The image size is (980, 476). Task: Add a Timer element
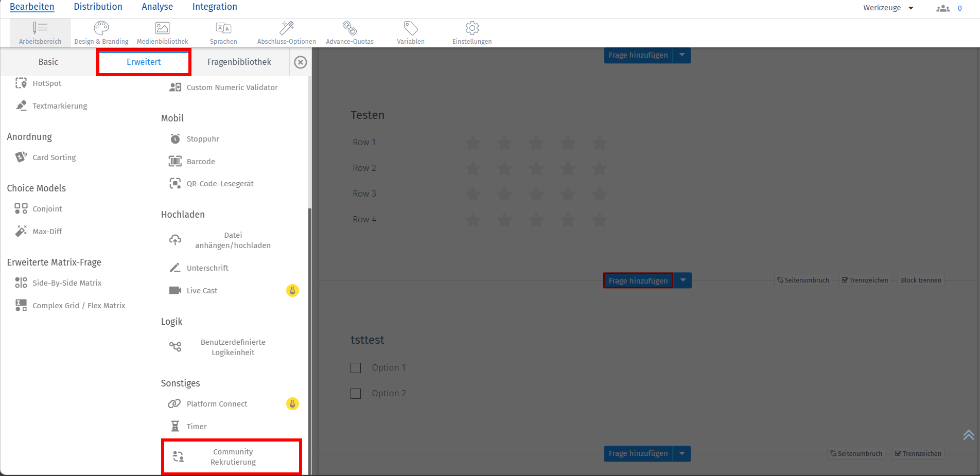pos(196,426)
